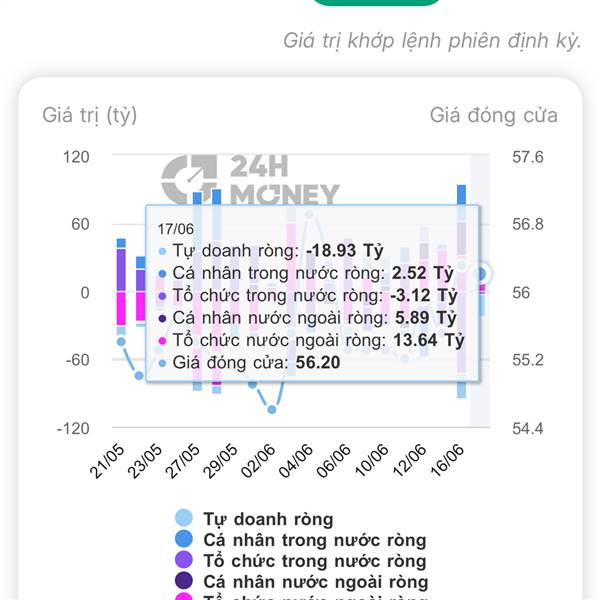This screenshot has height=600, width=600.
Task: Click the green button at the top
Action: [x=377, y=2]
